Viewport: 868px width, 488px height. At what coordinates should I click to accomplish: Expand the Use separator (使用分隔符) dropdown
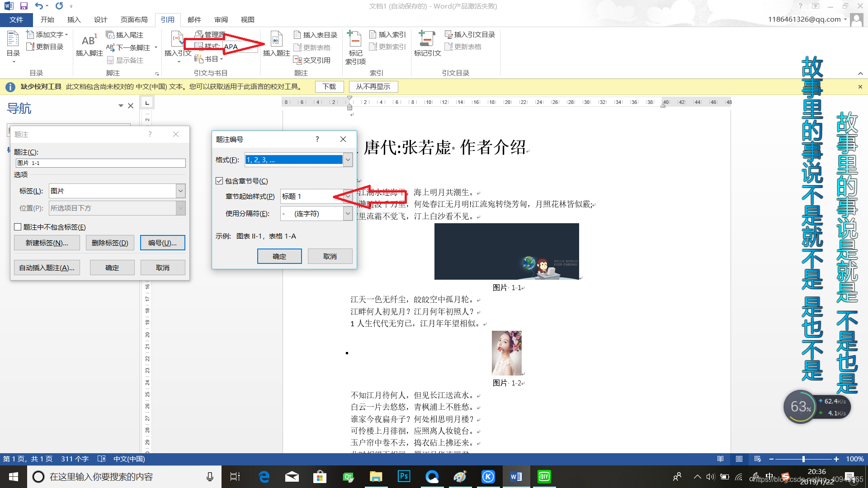348,213
